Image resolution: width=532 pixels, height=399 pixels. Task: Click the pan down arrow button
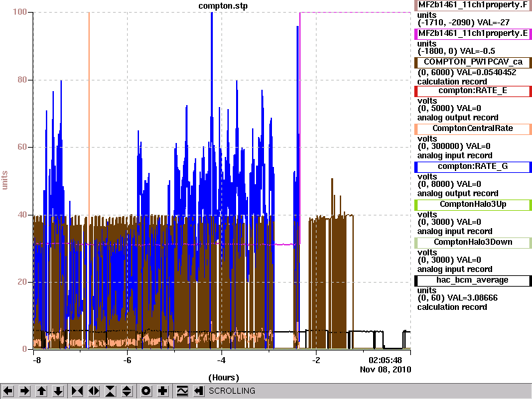click(x=59, y=391)
